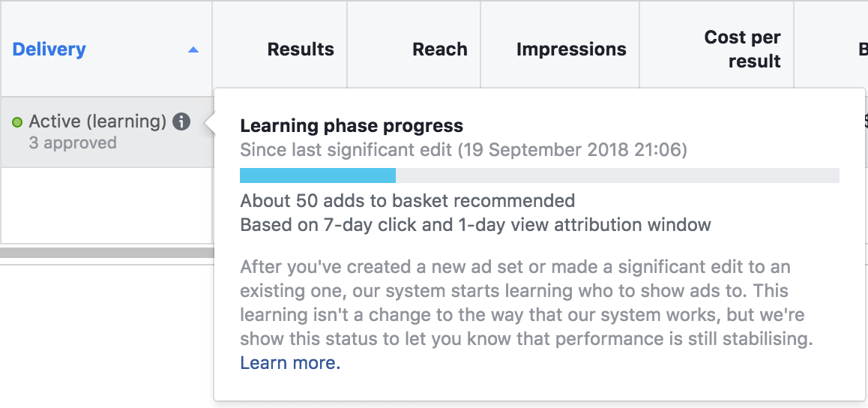868x408 pixels.
Task: Click the info icon beside Active (learning)
Action: coord(181,121)
